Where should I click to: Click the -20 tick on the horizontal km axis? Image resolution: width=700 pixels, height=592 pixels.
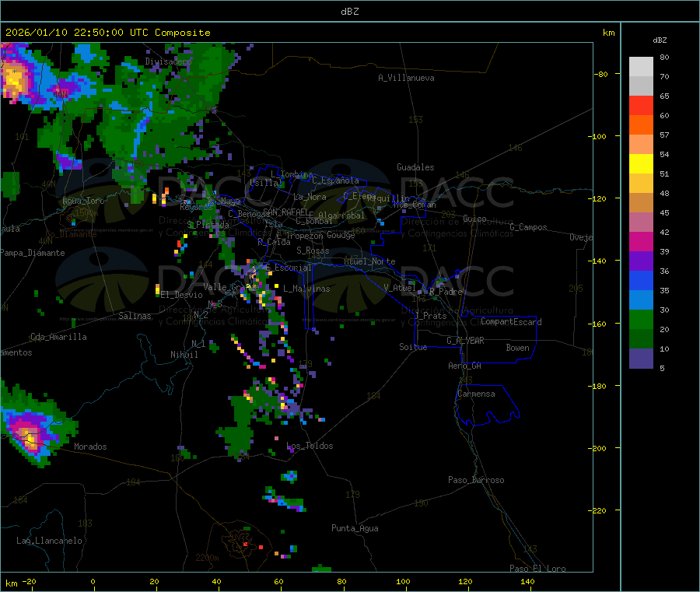pyautogui.click(x=30, y=581)
